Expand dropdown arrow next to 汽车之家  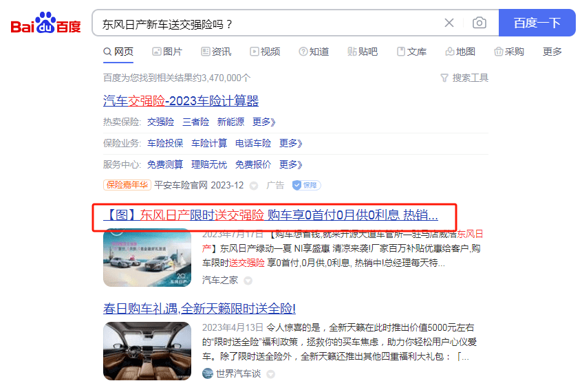pos(248,281)
